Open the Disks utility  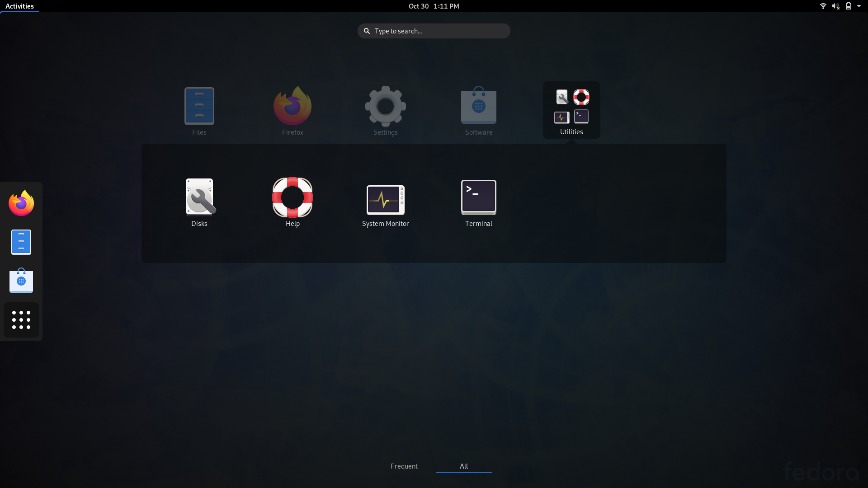coord(199,202)
